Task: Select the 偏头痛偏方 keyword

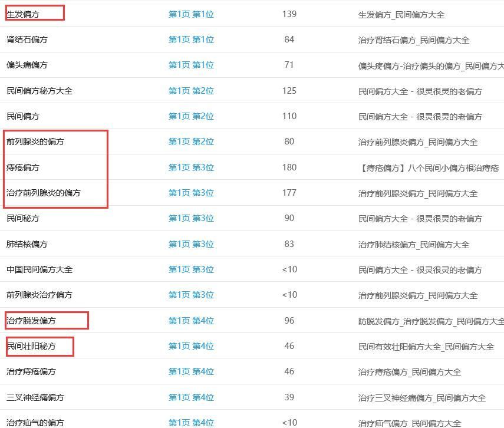Action: (x=27, y=65)
